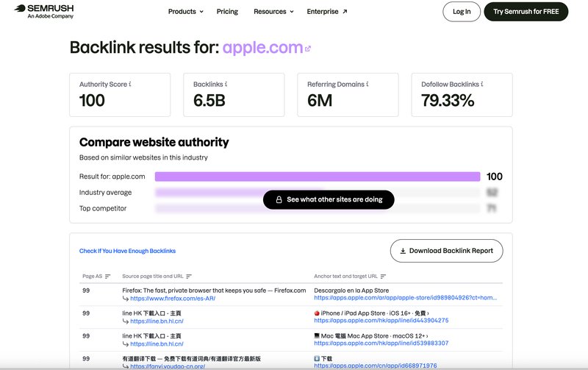Click external link icon beside apple.com

tap(308, 49)
